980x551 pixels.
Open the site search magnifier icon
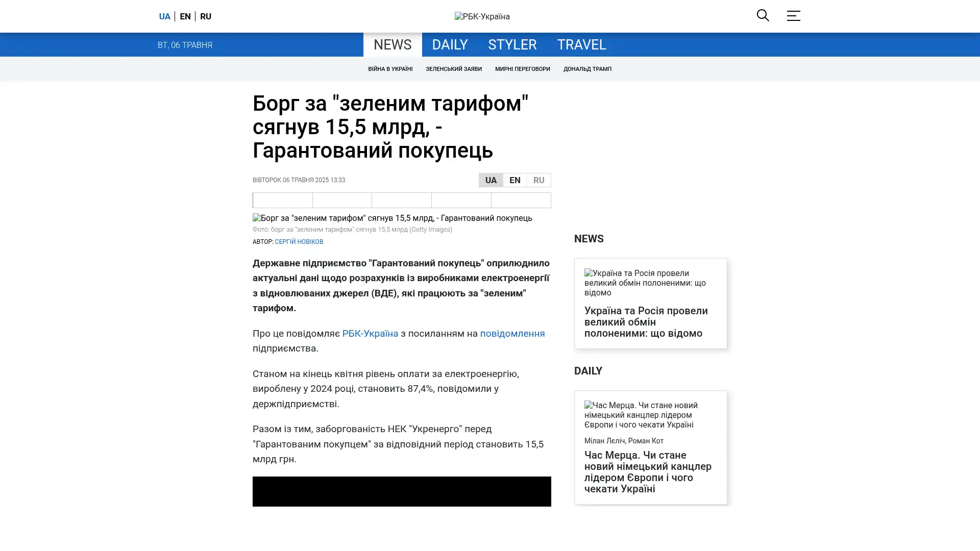point(763,15)
